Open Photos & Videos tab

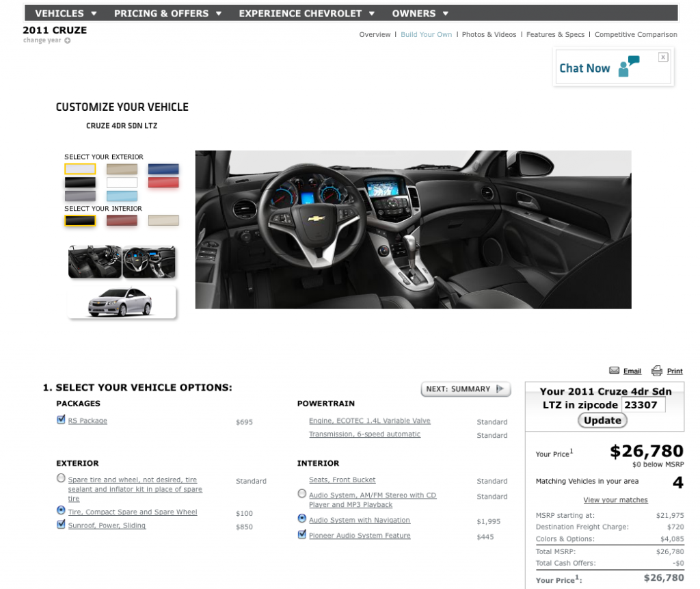point(489,34)
